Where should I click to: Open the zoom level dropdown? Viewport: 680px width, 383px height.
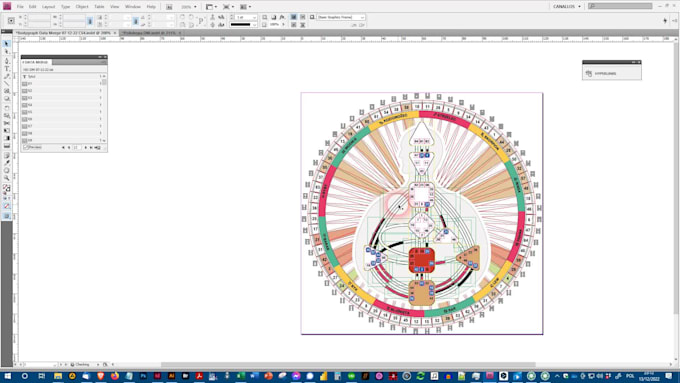tap(195, 7)
